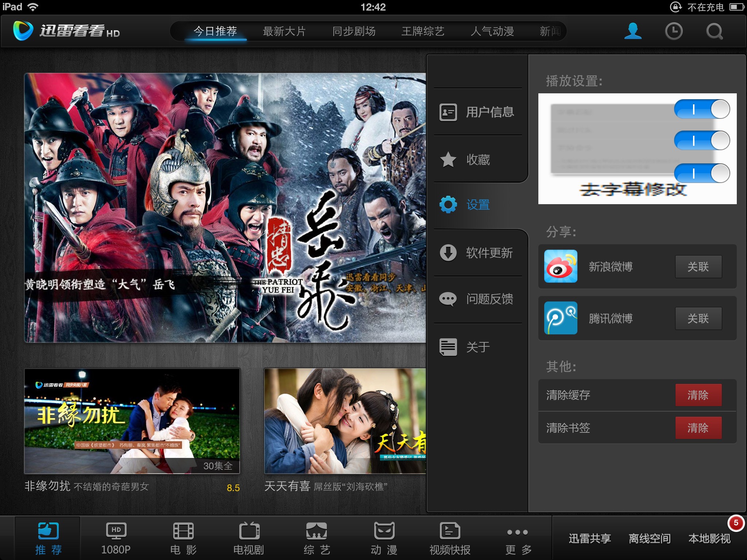Open the user account profile icon
The width and height of the screenshot is (747, 560).
(x=633, y=31)
